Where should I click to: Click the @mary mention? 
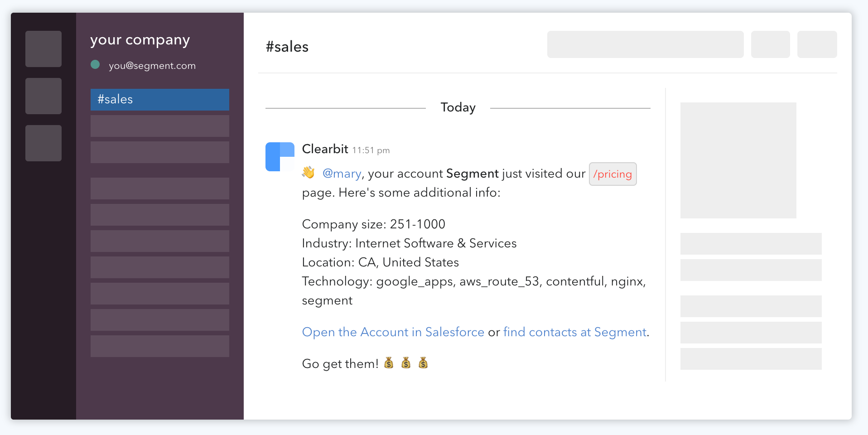pos(342,174)
